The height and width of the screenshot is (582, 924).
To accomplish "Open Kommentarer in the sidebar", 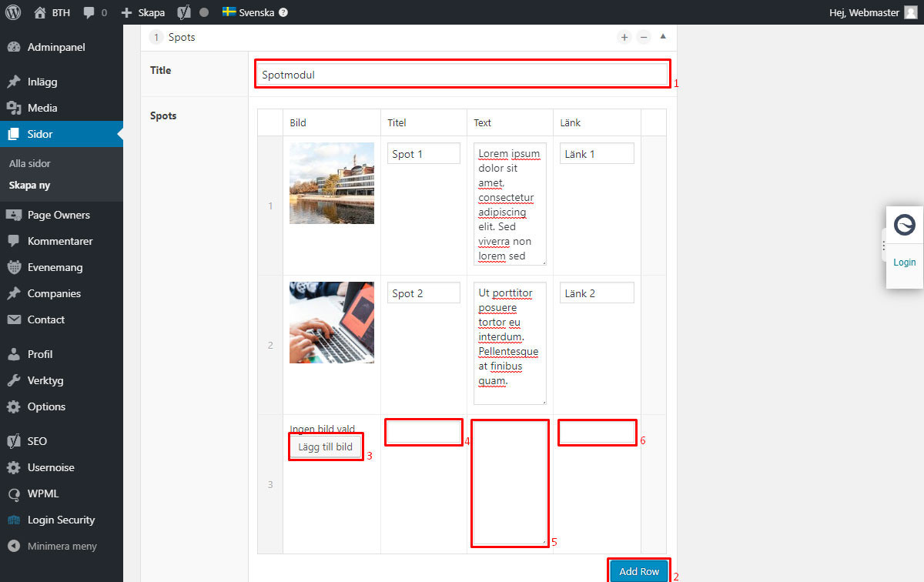I will point(62,241).
